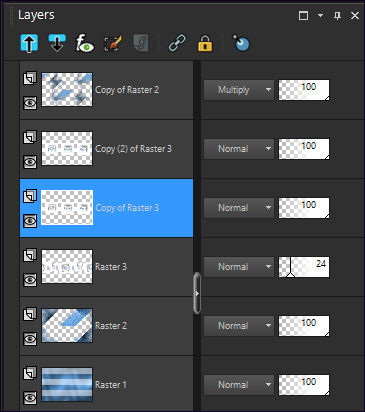Open Multiply blend mode dropdown
The width and height of the screenshot is (365, 412).
coord(239,90)
